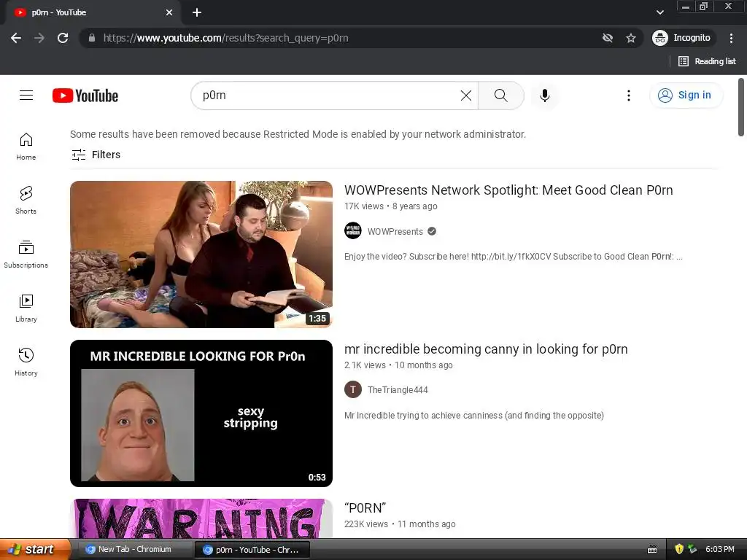
Task: Open the tab search dropdown arrow
Action: (659, 12)
